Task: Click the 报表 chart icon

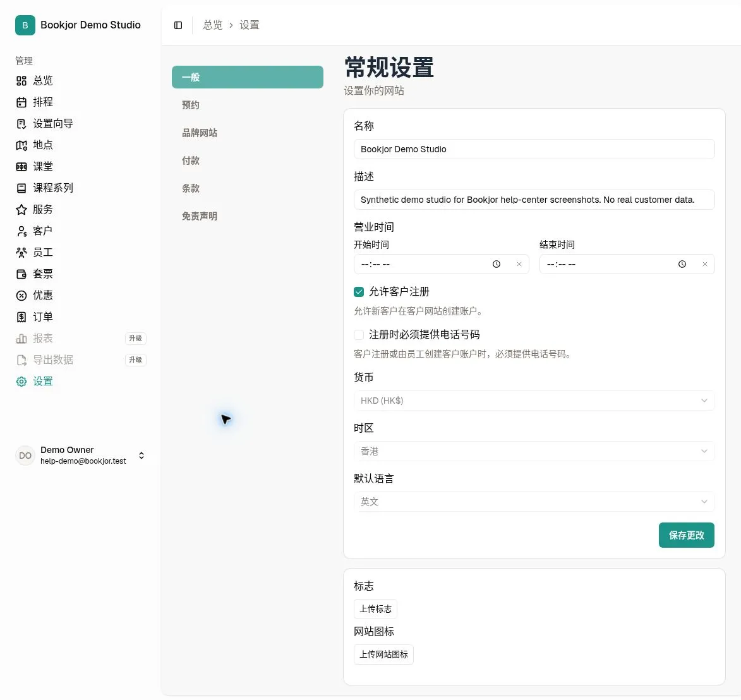Action: [21, 339]
